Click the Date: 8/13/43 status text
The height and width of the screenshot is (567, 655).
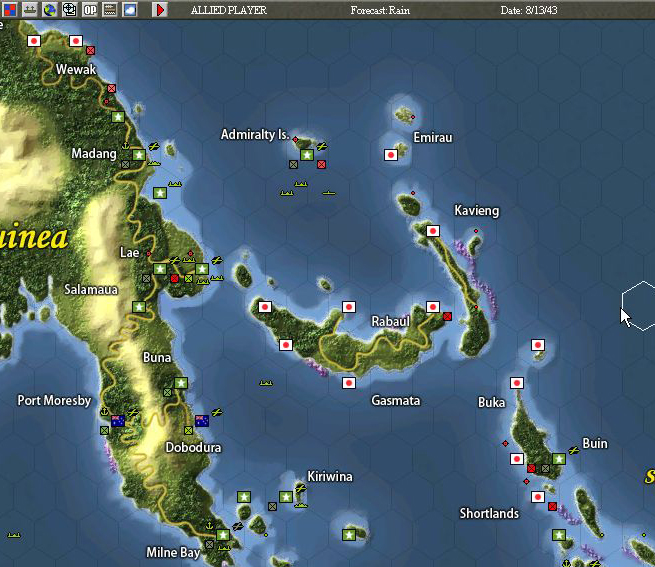tap(528, 10)
